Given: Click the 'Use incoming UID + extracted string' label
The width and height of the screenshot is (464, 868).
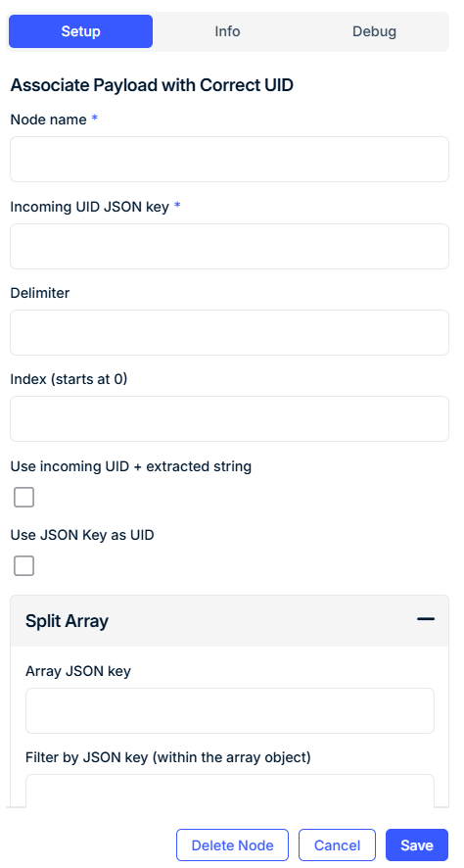Looking at the screenshot, I should point(131,466).
